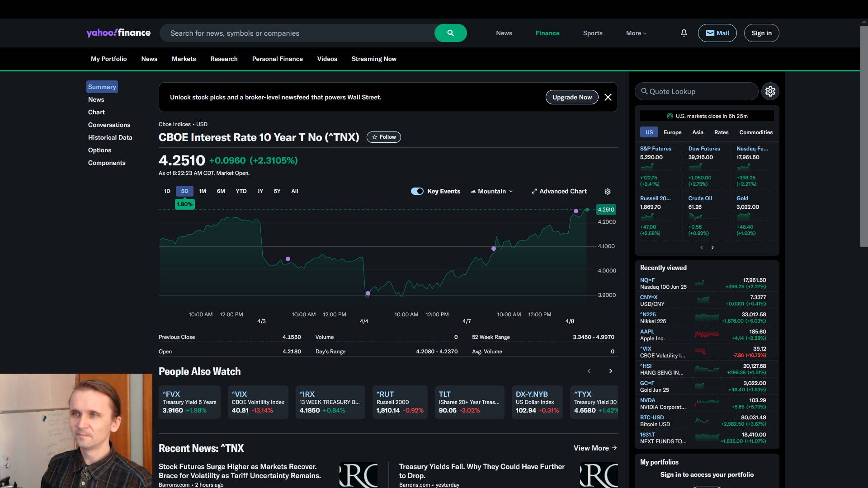Click the green search magnifier button

click(450, 33)
